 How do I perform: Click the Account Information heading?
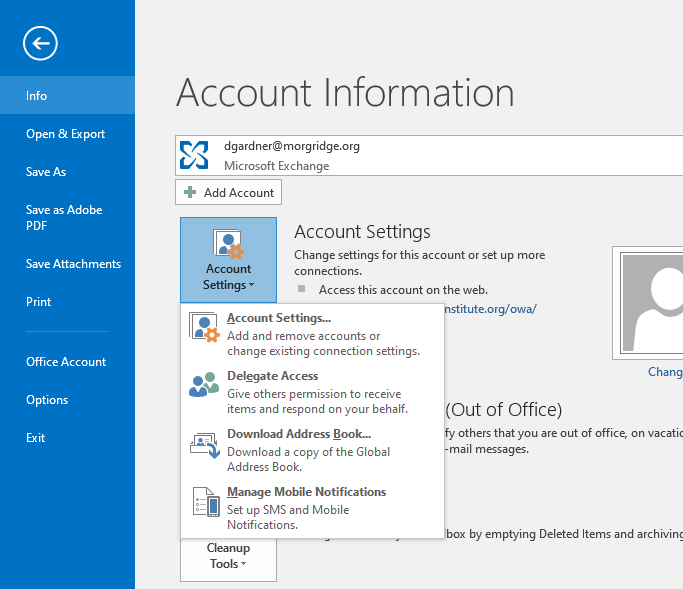(x=345, y=92)
